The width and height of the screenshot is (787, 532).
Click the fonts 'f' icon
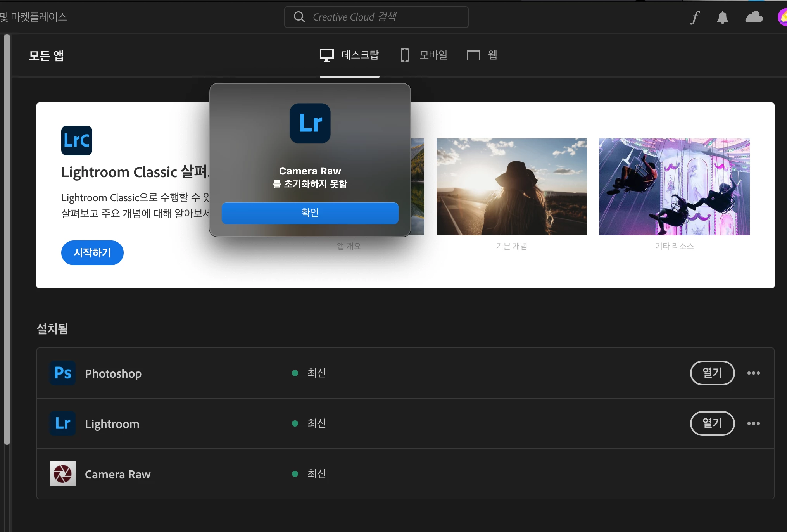point(695,17)
